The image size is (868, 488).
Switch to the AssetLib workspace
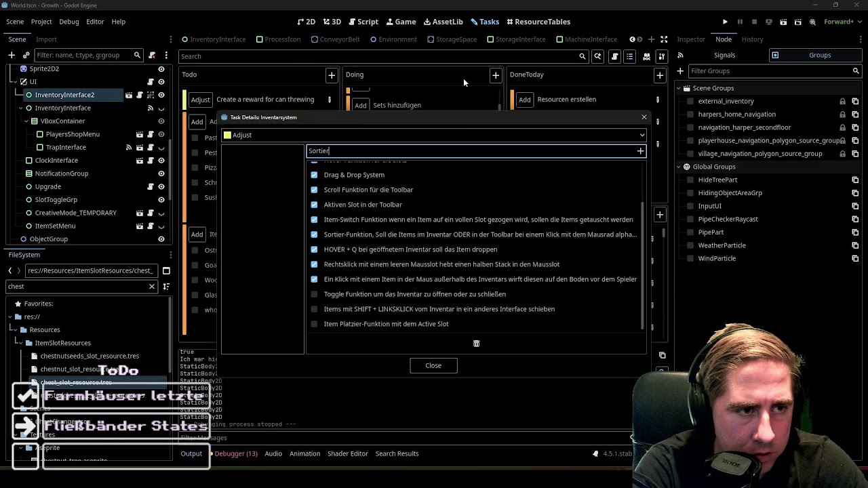click(x=443, y=22)
